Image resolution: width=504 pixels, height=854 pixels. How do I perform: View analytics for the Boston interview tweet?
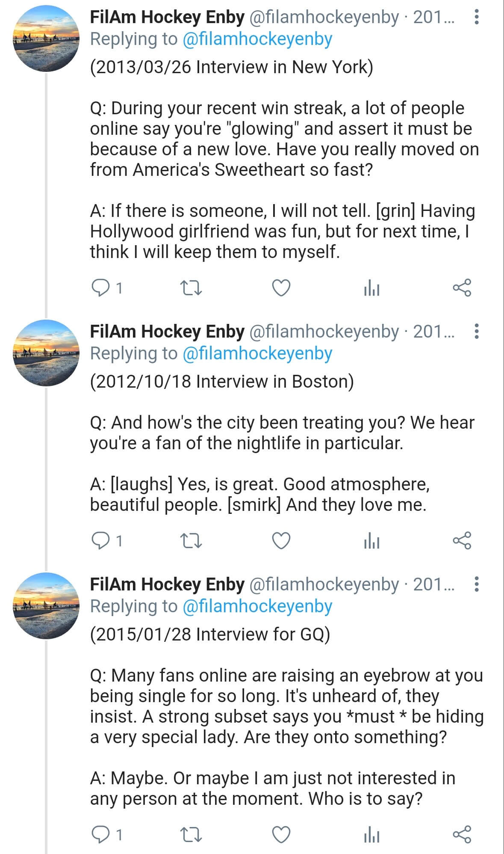(x=371, y=541)
